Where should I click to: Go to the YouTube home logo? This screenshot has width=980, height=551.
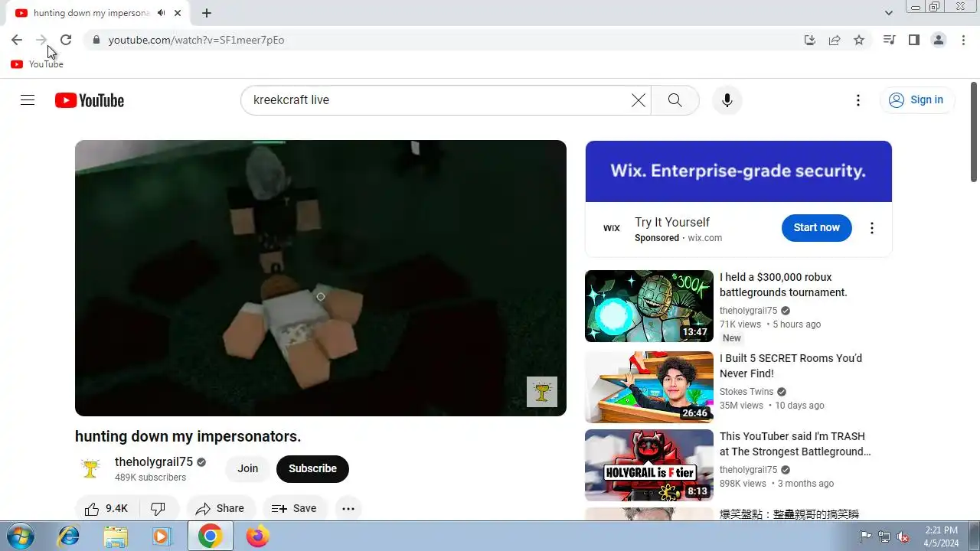(x=90, y=100)
